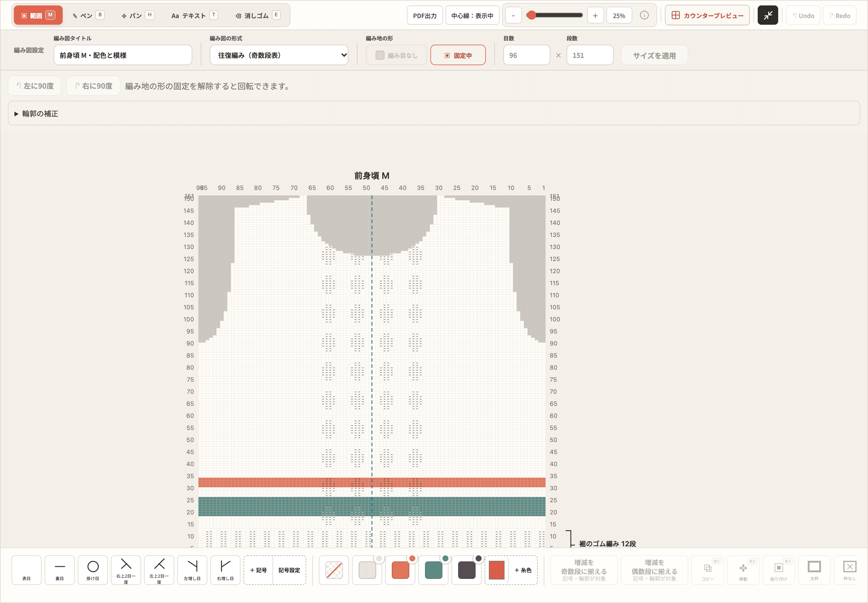Click the ＋糸色 add yarn color button

pyautogui.click(x=523, y=570)
